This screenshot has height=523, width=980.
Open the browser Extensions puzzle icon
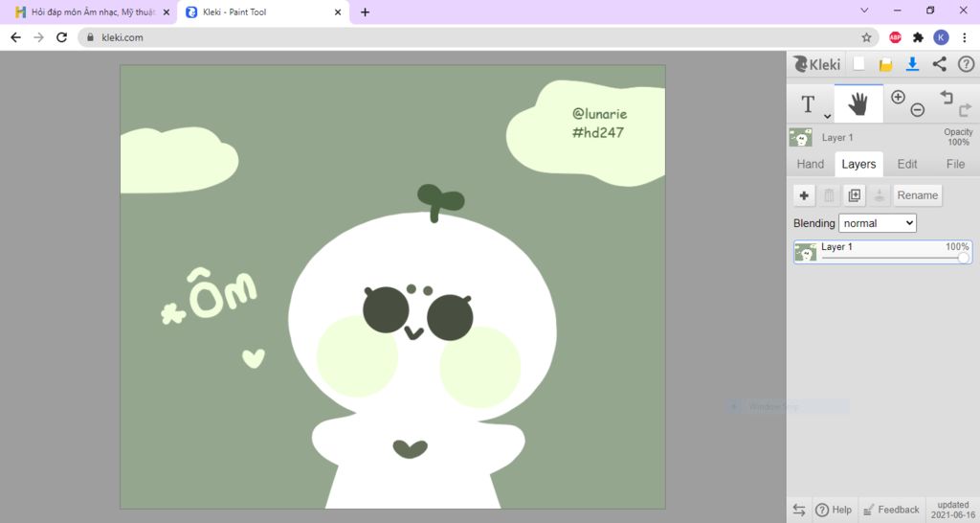[x=918, y=37]
